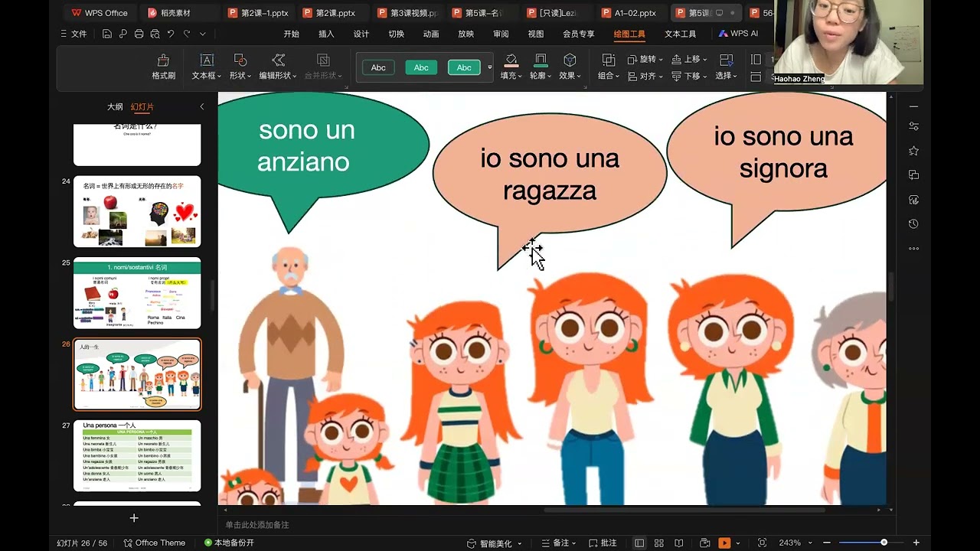
Task: Click the WPS AI button
Action: tap(738, 34)
